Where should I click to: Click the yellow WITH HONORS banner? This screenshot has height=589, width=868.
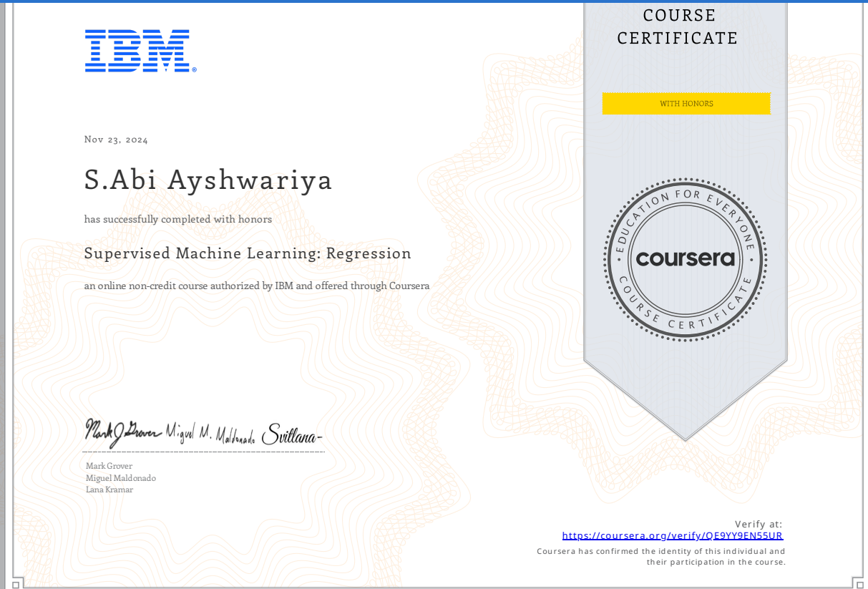coord(686,104)
